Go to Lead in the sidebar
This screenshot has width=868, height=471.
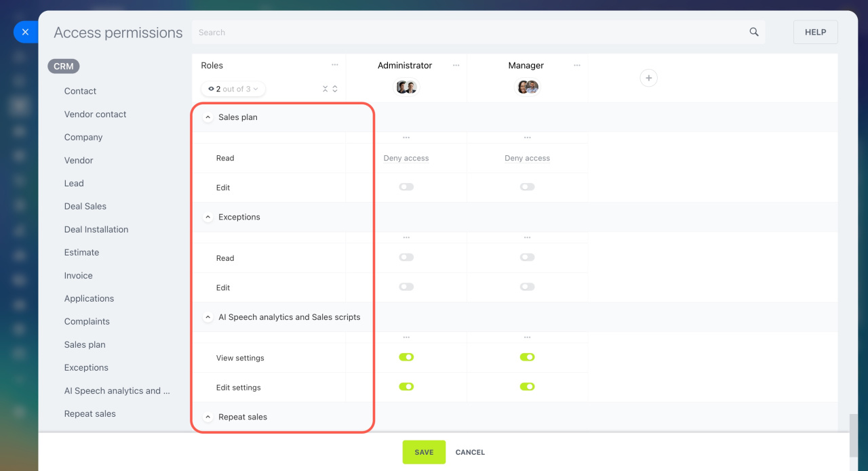(x=74, y=183)
